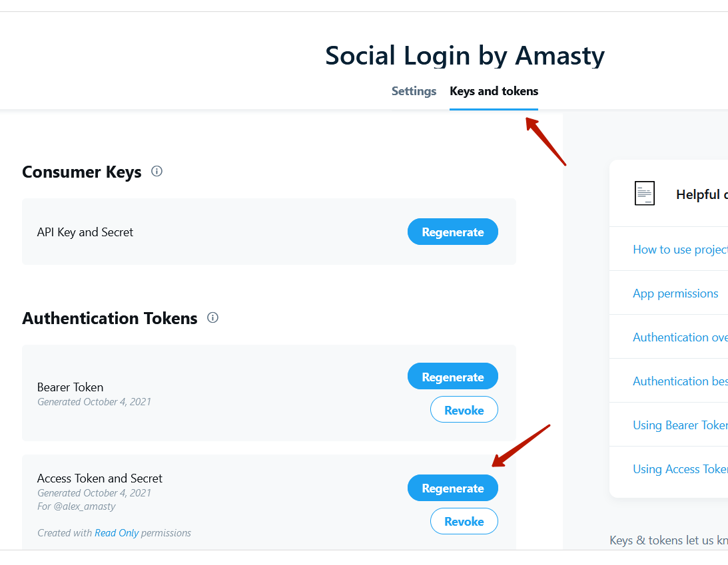The height and width of the screenshot is (565, 728).
Task: Click the info icon beside Consumer Keys
Action: (157, 171)
